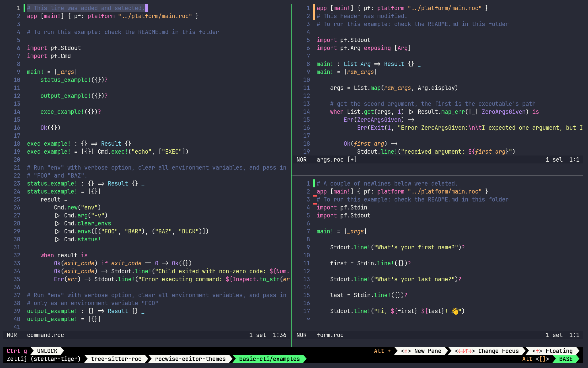Click the form.roc file name in statusline
588x368 pixels.
pyautogui.click(x=330, y=335)
